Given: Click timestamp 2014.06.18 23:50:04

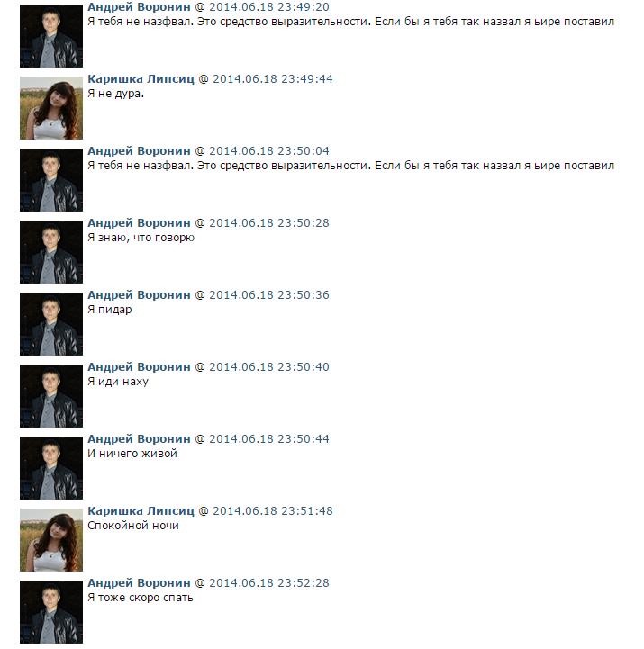Looking at the screenshot, I should point(269,151).
